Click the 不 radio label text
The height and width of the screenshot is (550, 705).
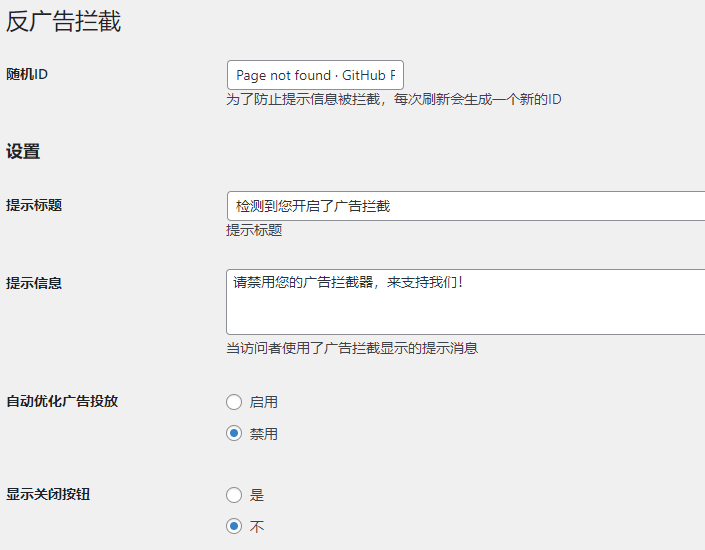point(257,527)
